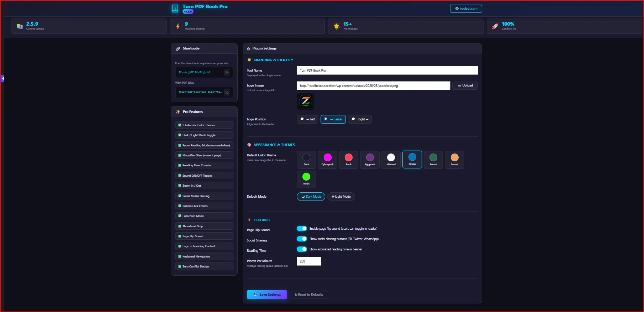Click the Social Media Sharing item

(204, 196)
